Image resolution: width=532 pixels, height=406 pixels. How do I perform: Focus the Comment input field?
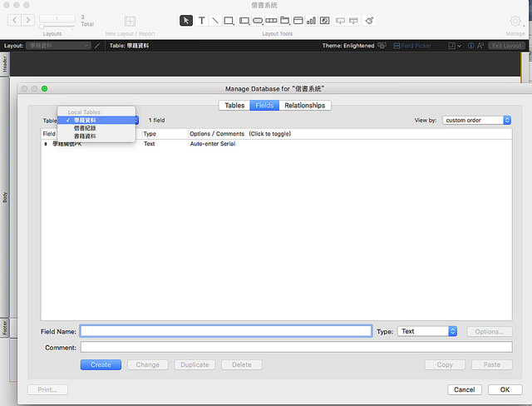pos(296,347)
